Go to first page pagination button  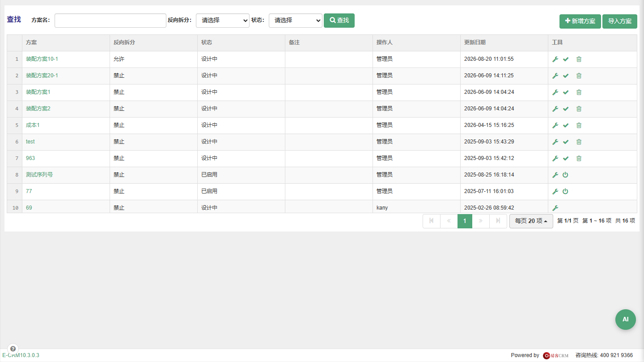click(432, 221)
